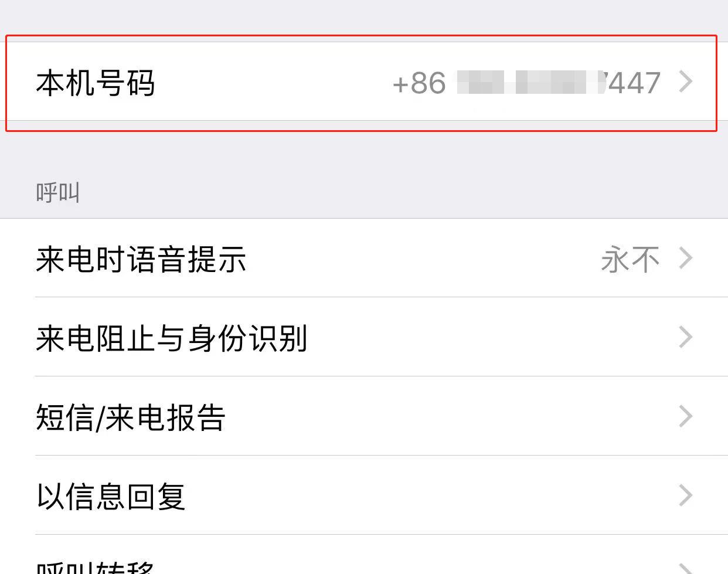728x574 pixels.
Task: Open the 本机号码 setting row
Action: [364, 81]
